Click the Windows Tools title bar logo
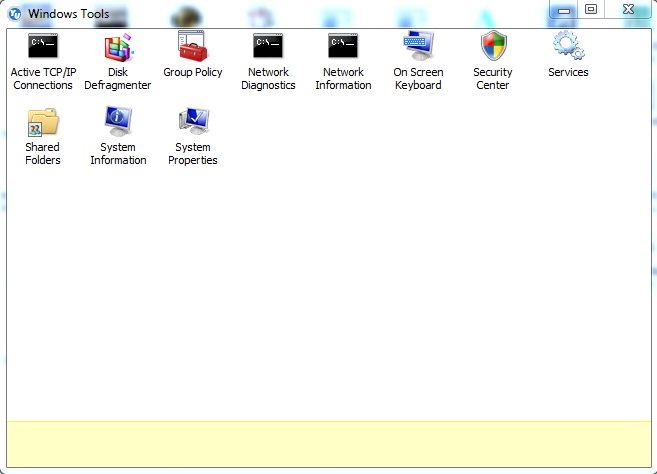This screenshot has height=474, width=657. coord(15,14)
